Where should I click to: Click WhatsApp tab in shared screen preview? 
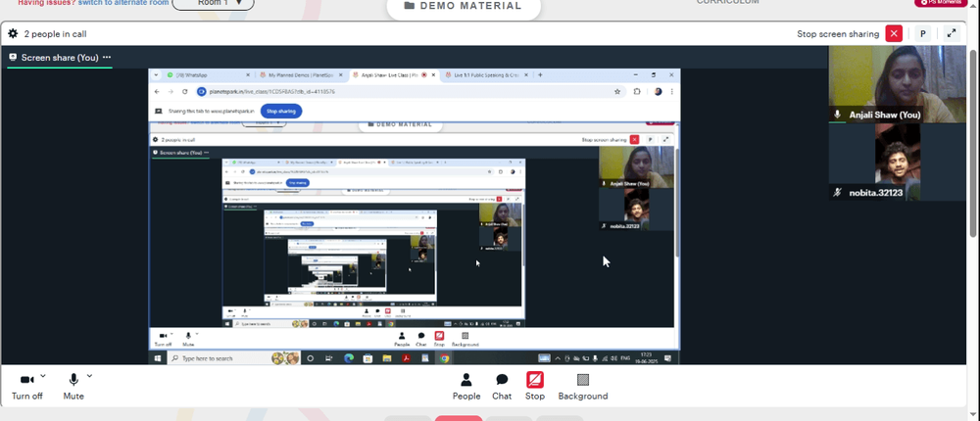click(206, 75)
